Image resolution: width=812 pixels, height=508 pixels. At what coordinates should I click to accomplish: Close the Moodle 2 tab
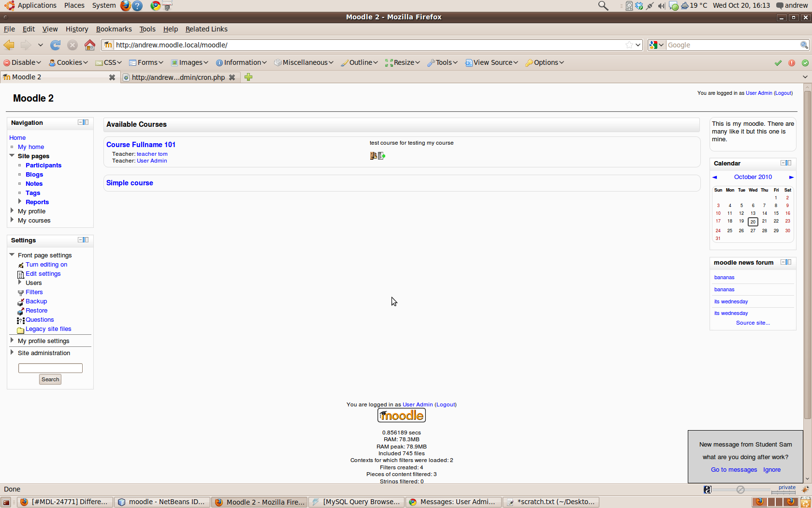click(112, 77)
